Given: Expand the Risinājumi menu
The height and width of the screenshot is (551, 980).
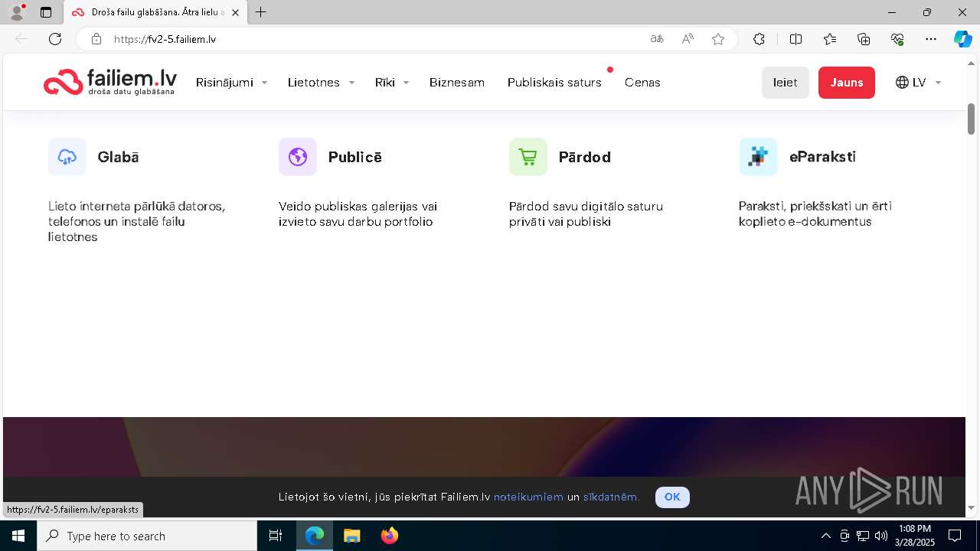Looking at the screenshot, I should (x=231, y=83).
